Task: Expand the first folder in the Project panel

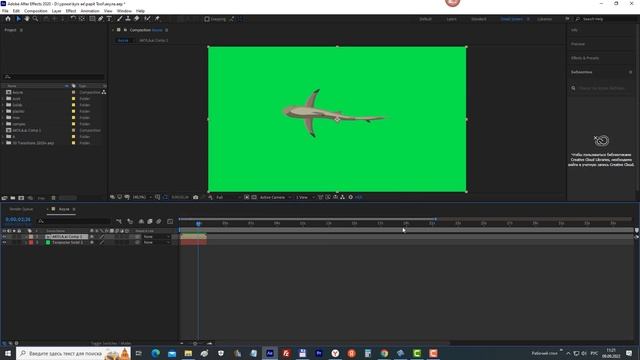Action: [x=3, y=99]
